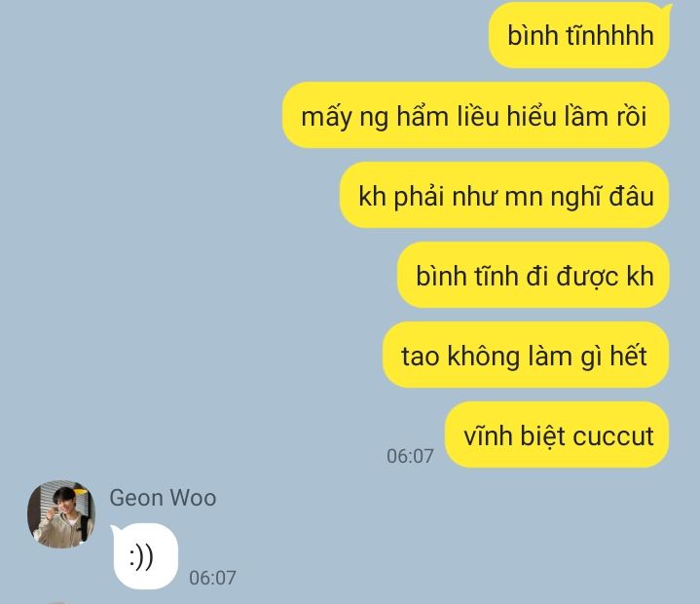The height and width of the screenshot is (604, 700).
Task: Tap the Geon Woo sender name
Action: coord(163,498)
